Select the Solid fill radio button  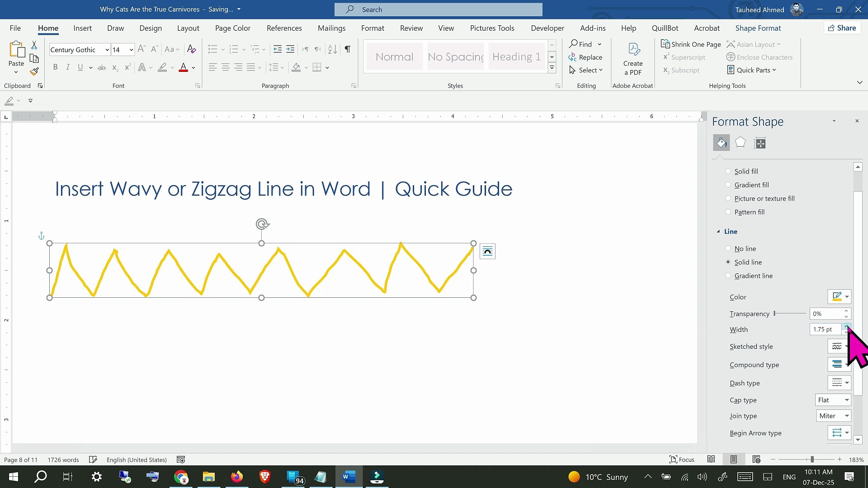click(x=728, y=171)
